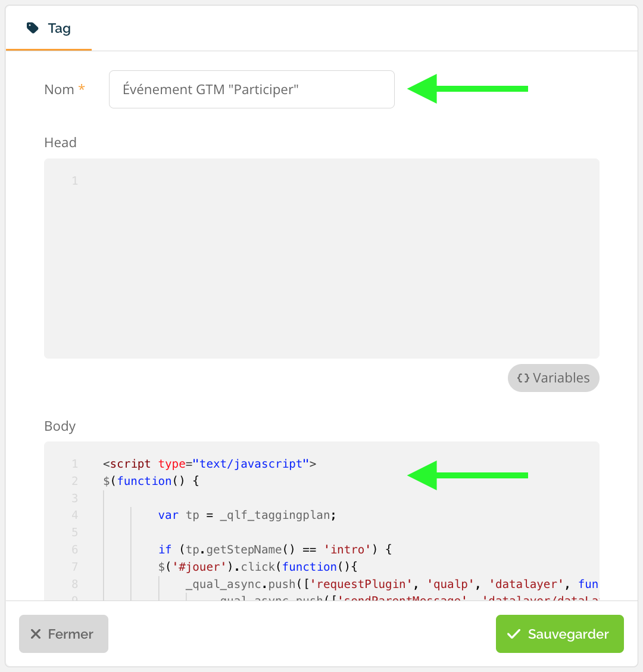Click the curly braces icon on Variables
This screenshot has width=643, height=672.
pos(523,378)
